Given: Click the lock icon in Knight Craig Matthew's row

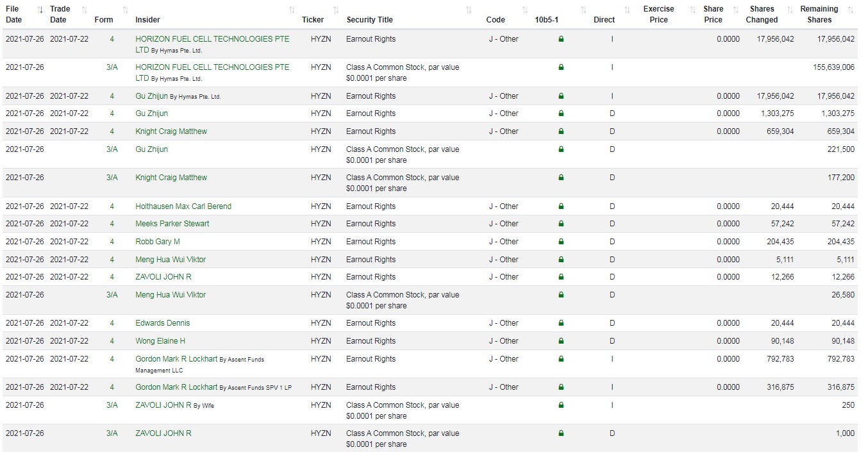Looking at the screenshot, I should coord(561,131).
